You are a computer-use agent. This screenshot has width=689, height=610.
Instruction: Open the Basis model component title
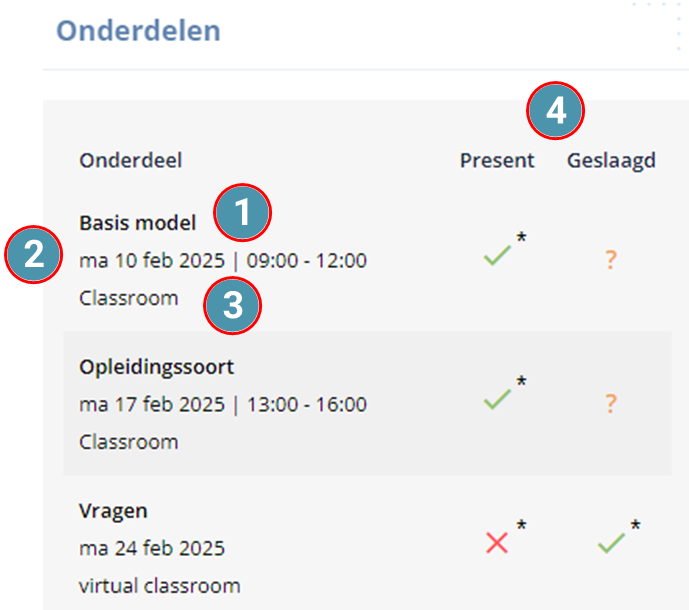click(x=138, y=223)
